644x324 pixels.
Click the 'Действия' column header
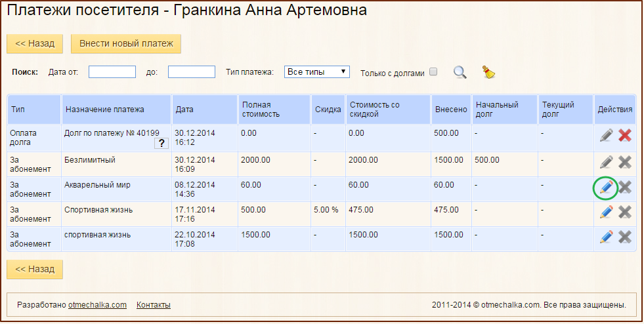(615, 110)
